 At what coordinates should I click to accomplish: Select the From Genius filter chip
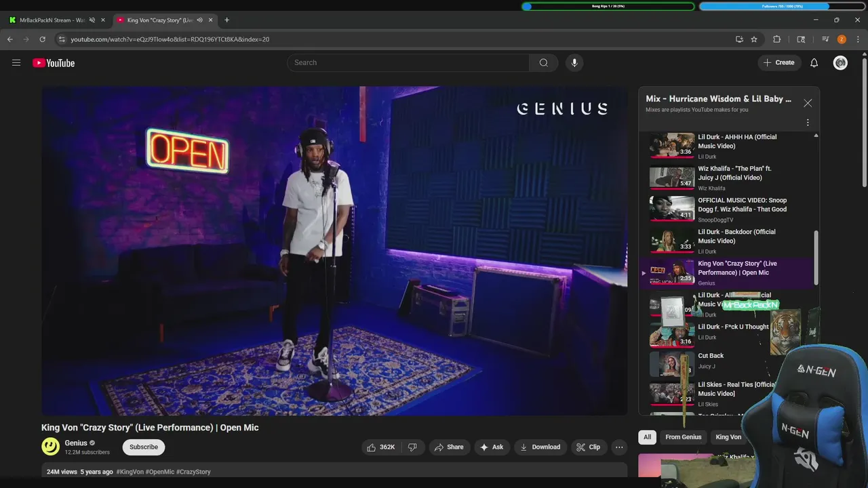click(x=684, y=437)
